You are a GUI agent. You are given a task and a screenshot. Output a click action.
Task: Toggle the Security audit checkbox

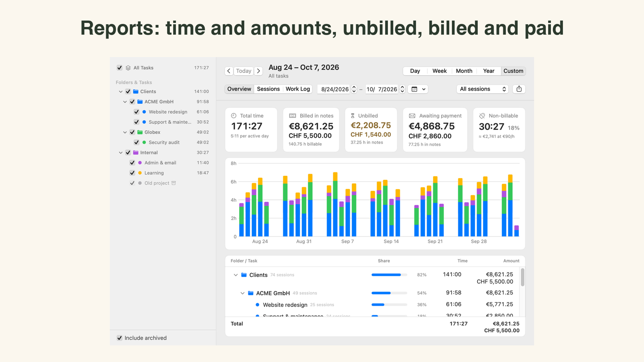(x=136, y=142)
